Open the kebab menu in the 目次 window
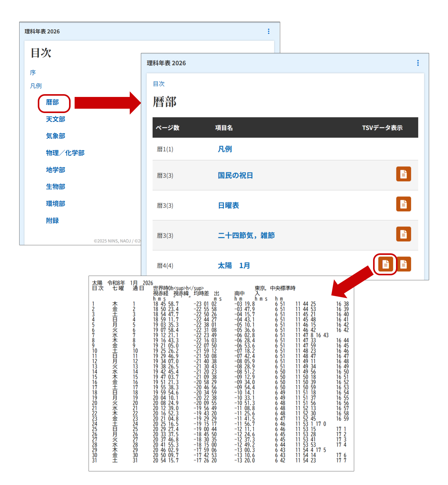Image resolution: width=448 pixels, height=485 pixels. [268, 31]
